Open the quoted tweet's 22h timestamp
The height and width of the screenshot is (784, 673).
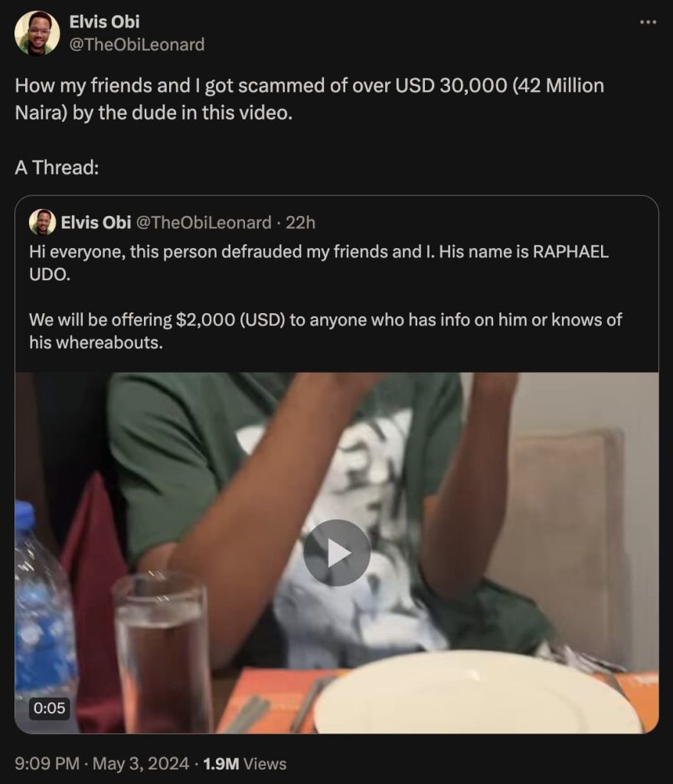tap(300, 222)
